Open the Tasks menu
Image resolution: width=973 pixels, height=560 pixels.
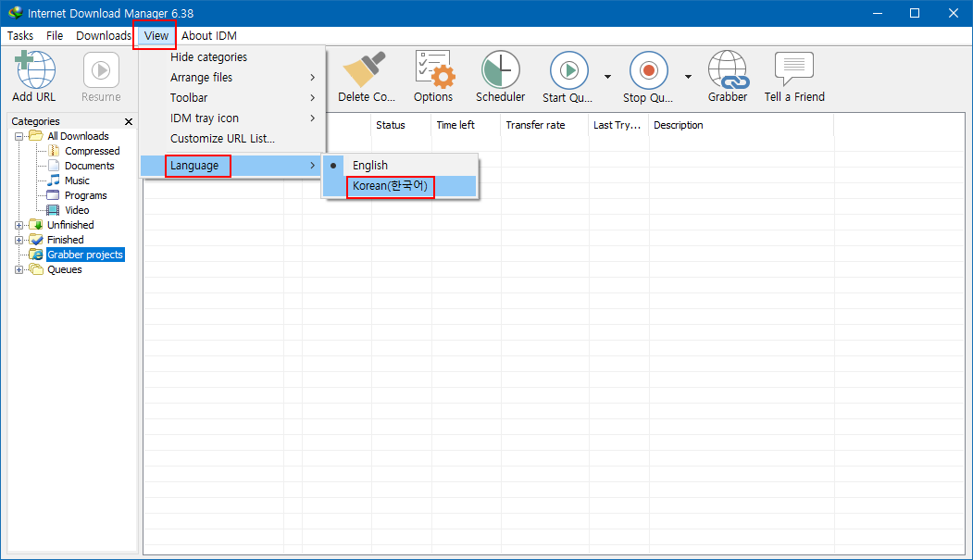20,36
